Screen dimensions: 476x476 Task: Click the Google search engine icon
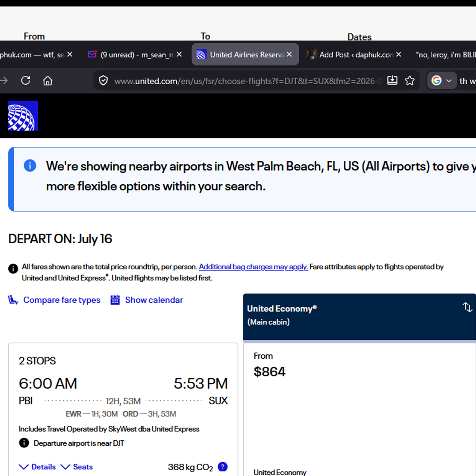(436, 81)
